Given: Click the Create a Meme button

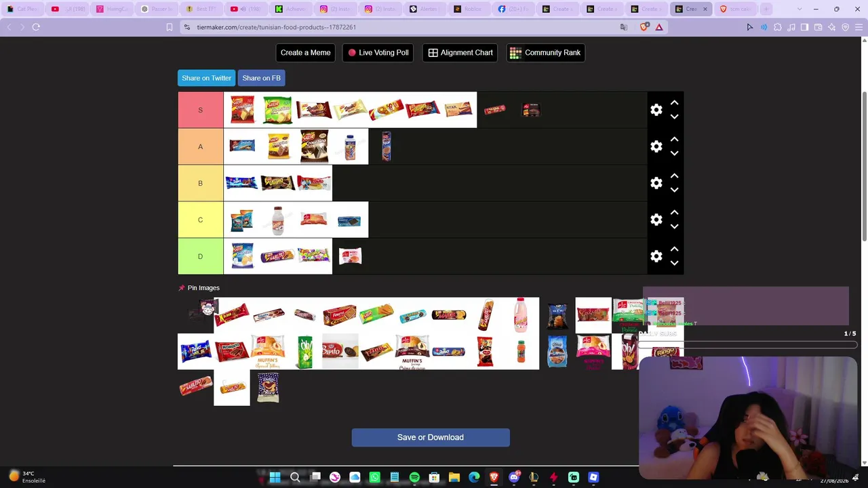Looking at the screenshot, I should tap(306, 53).
